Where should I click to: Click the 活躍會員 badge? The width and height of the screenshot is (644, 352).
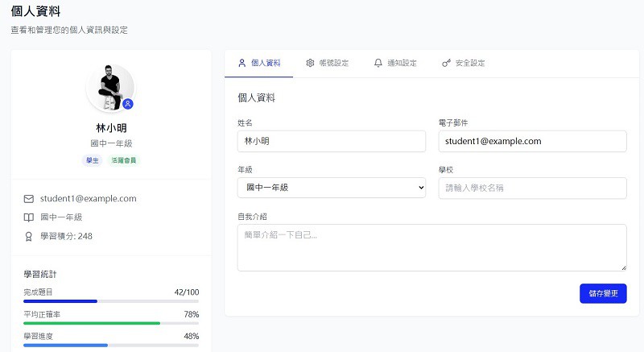pos(124,160)
